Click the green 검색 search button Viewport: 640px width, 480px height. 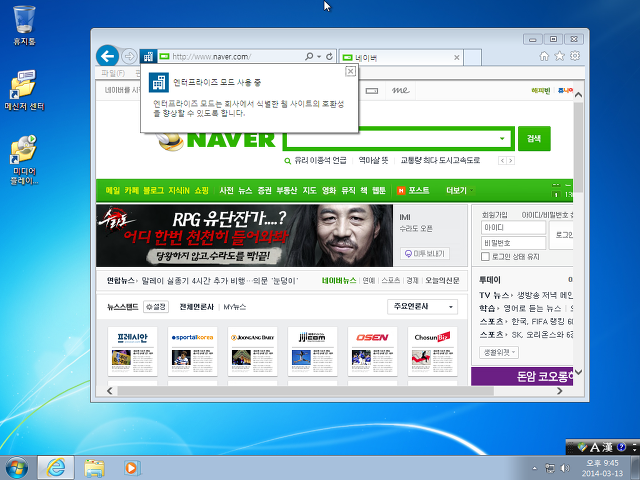pos(534,138)
